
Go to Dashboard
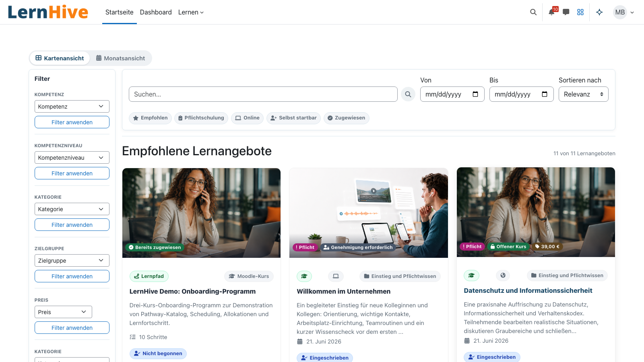pos(156,12)
